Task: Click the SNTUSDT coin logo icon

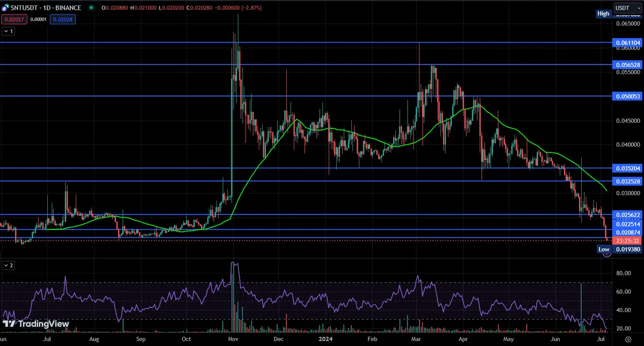Action: point(5,8)
